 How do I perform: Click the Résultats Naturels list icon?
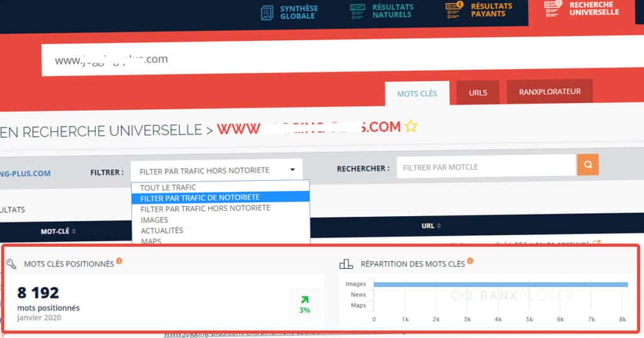[x=357, y=11]
